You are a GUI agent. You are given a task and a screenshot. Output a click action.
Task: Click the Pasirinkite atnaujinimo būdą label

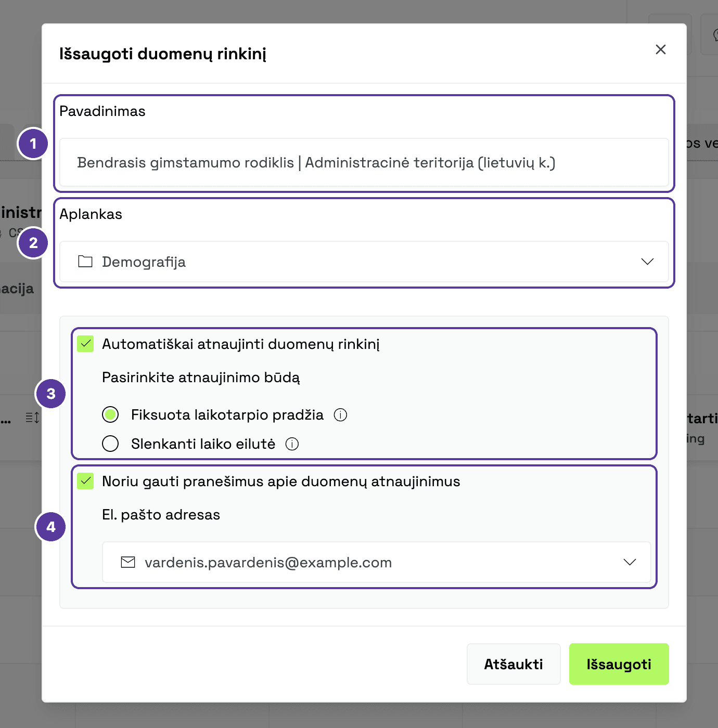coord(201,378)
